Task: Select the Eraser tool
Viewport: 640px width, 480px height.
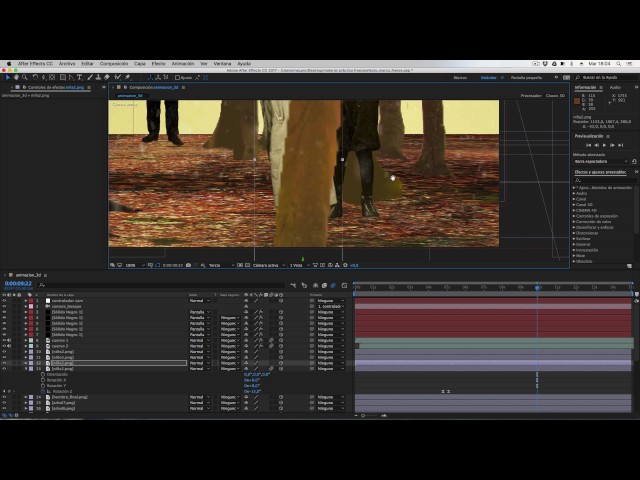Action: tap(107, 77)
